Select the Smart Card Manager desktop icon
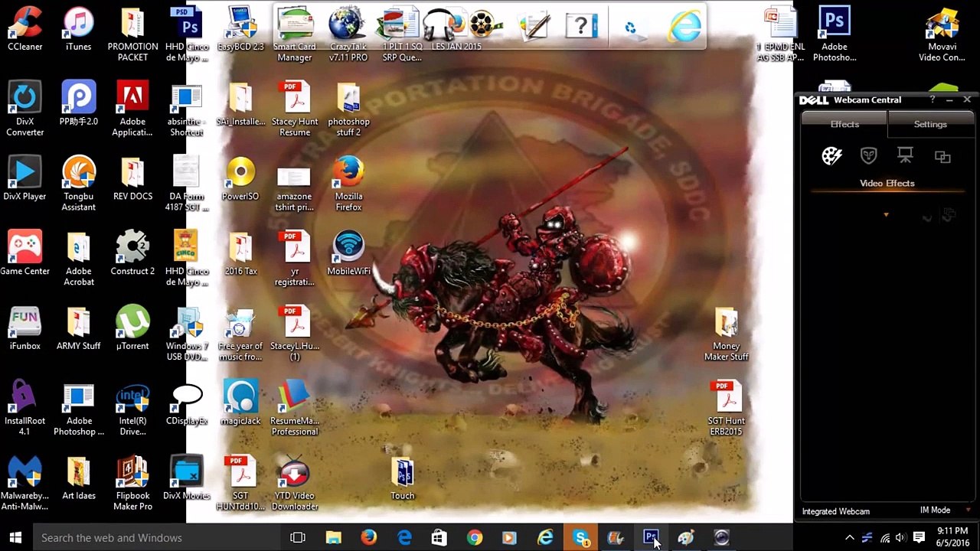The height and width of the screenshot is (551, 980). pos(295,35)
